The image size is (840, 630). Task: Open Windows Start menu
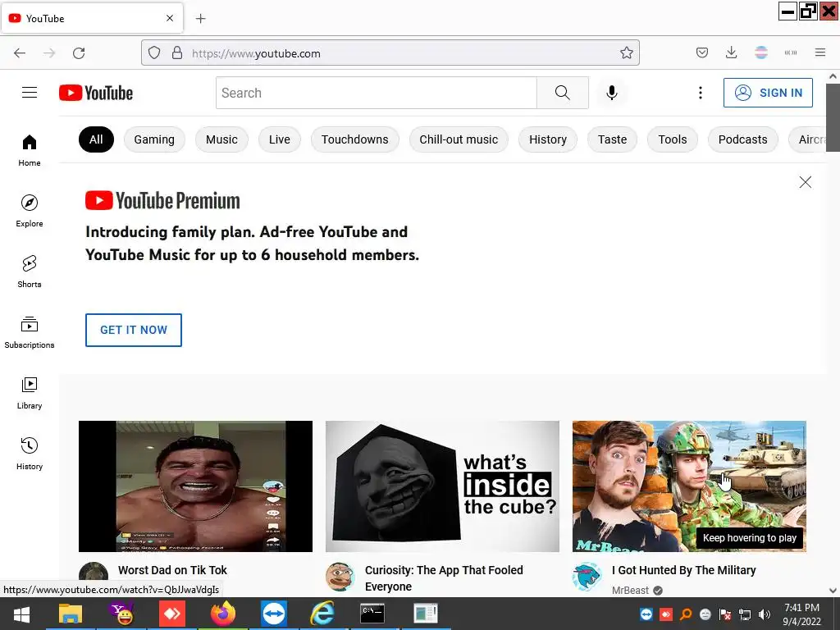(x=21, y=614)
